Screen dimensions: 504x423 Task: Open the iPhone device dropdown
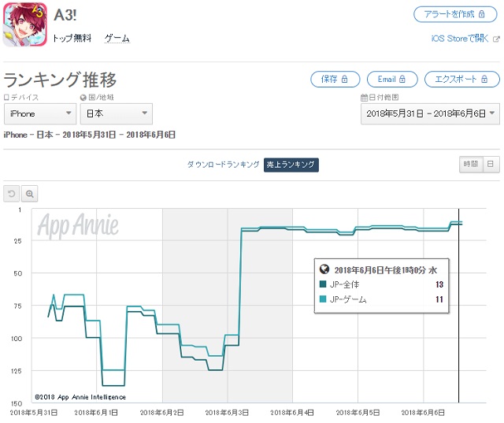pyautogui.click(x=40, y=113)
